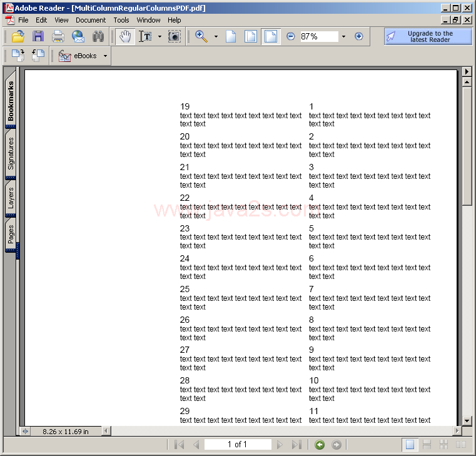This screenshot has height=456, width=476.
Task: Click Upgrade to the latest Reader
Action: [x=428, y=36]
